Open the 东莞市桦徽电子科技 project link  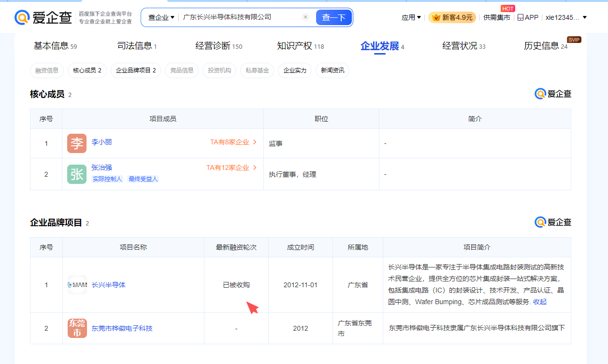122,328
